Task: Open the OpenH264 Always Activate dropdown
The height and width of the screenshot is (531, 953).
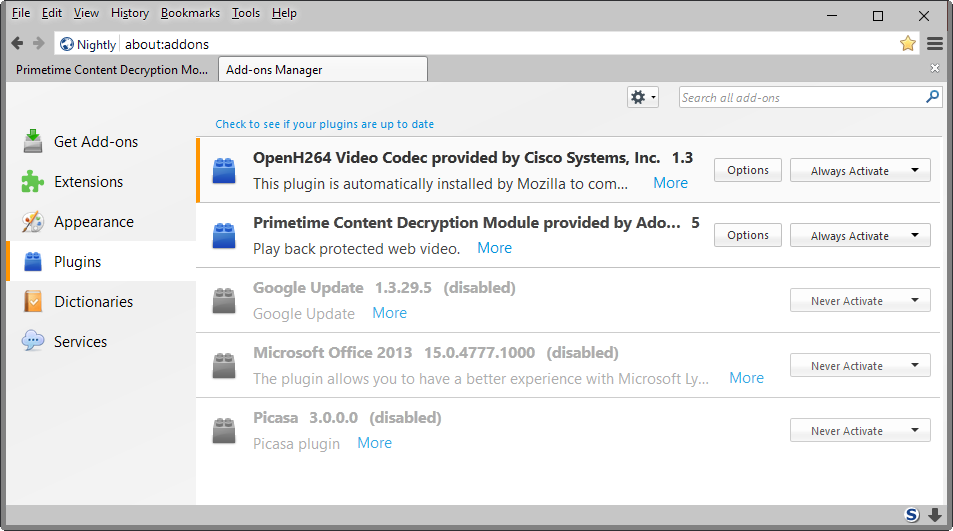Action: 860,171
